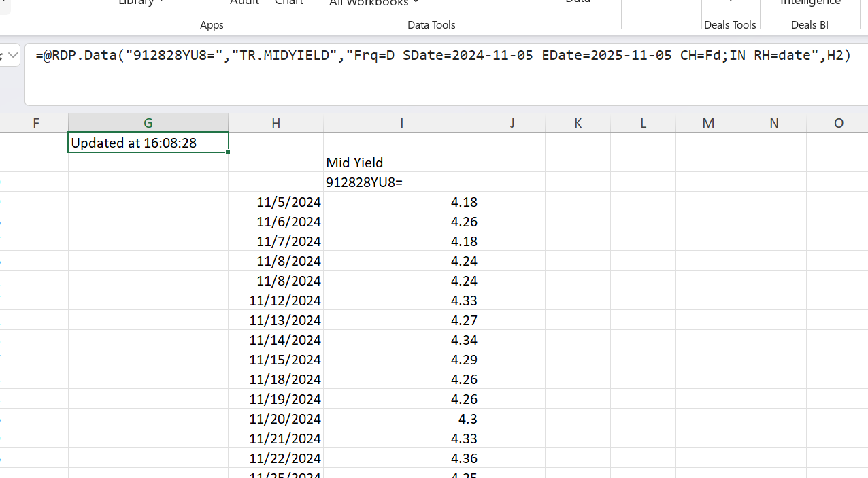
Task: Select column O header
Action: pyautogui.click(x=837, y=123)
